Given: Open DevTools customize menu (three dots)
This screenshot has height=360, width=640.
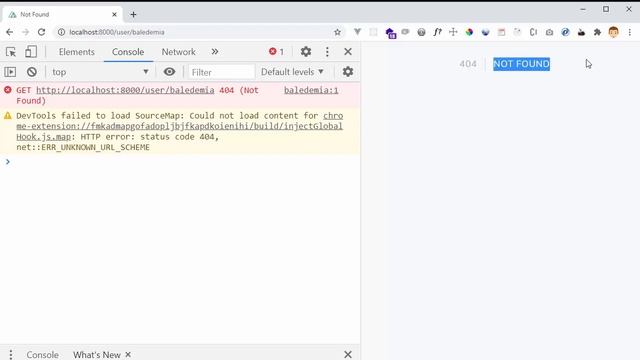Looking at the screenshot, I should (327, 51).
